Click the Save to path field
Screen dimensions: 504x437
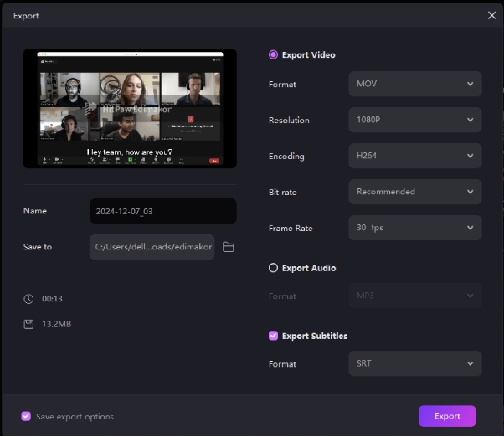click(x=152, y=247)
